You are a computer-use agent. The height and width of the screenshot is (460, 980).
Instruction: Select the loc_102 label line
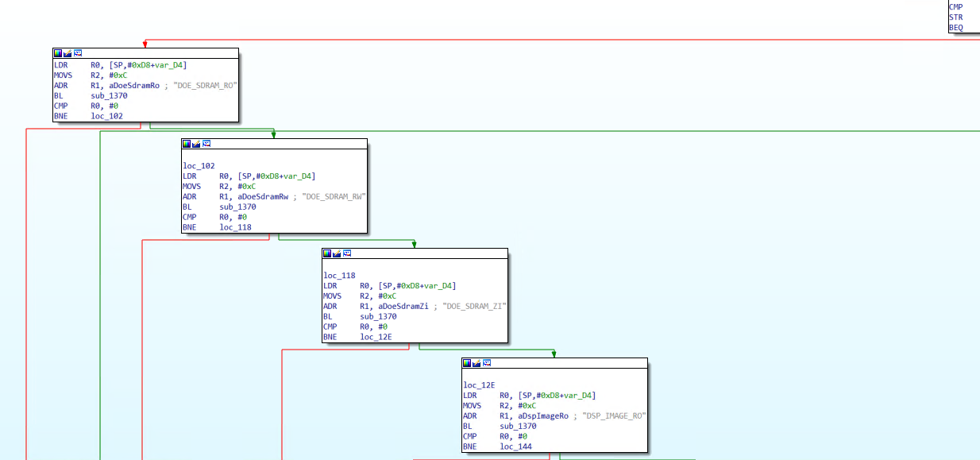[x=199, y=166]
